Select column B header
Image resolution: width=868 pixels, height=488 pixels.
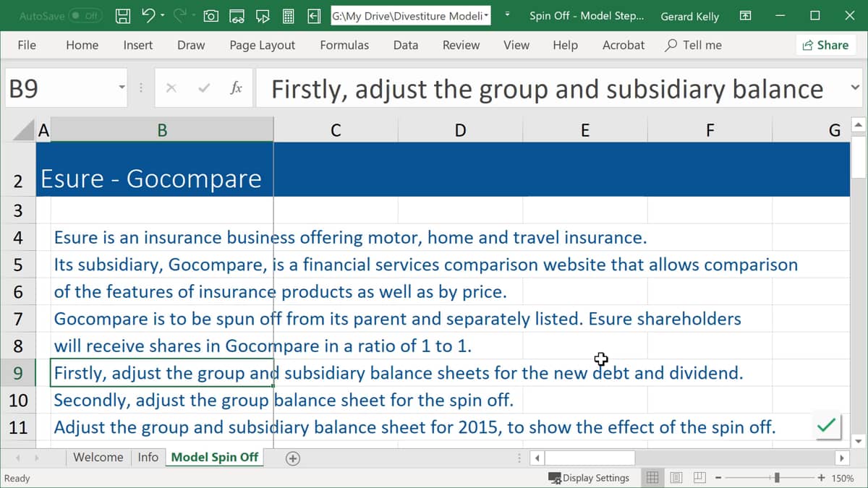pos(162,130)
